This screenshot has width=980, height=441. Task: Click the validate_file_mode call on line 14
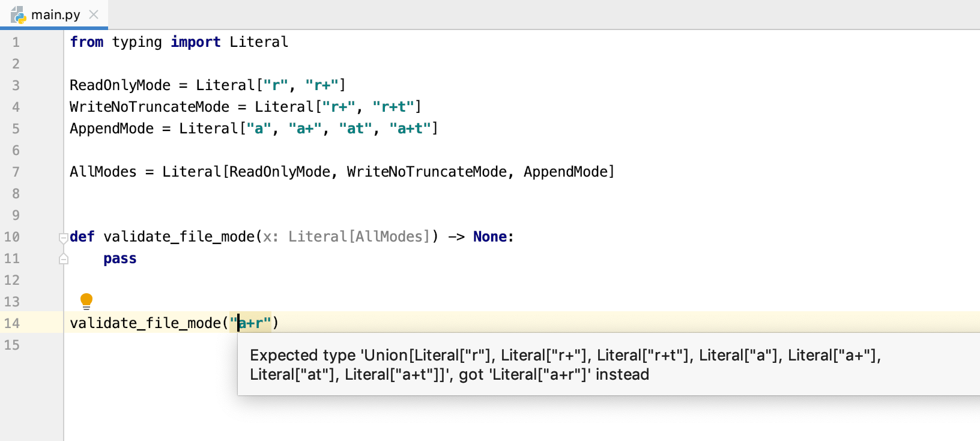click(145, 323)
